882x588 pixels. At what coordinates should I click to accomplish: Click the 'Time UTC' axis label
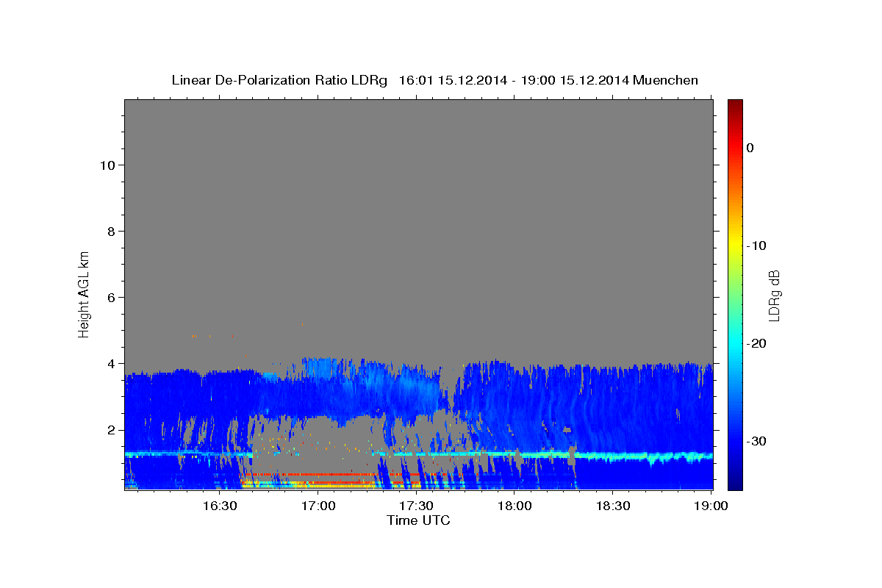[x=418, y=520]
